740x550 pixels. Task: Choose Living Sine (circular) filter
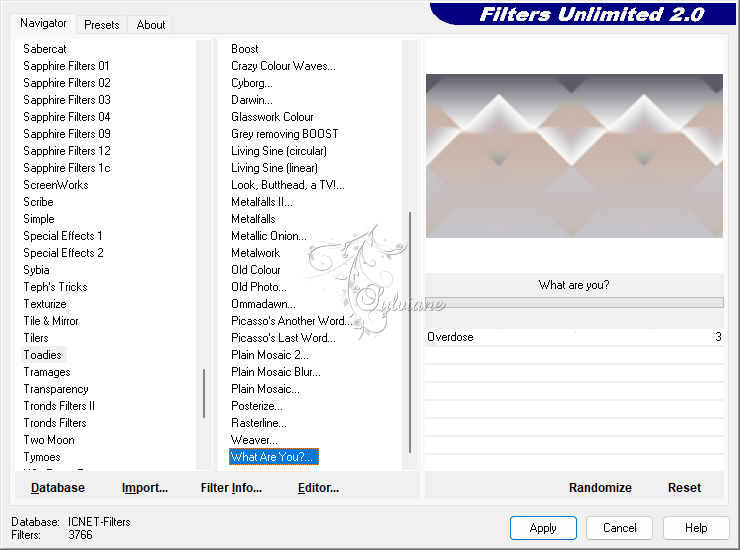point(278,151)
